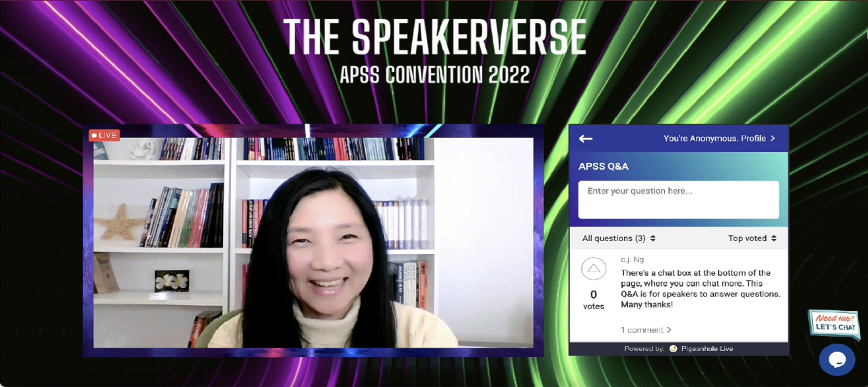Click sort arrows next to Top voted
The width and height of the screenshot is (868, 387).
tap(774, 238)
